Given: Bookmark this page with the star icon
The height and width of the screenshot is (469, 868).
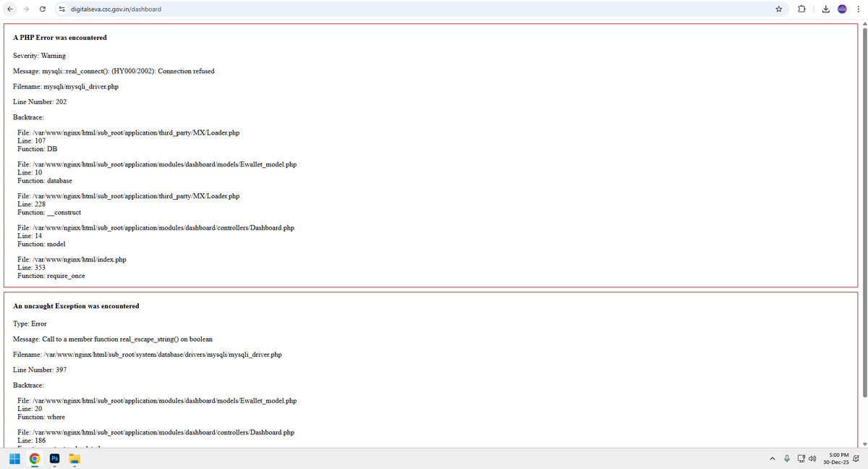Looking at the screenshot, I should (778, 9).
